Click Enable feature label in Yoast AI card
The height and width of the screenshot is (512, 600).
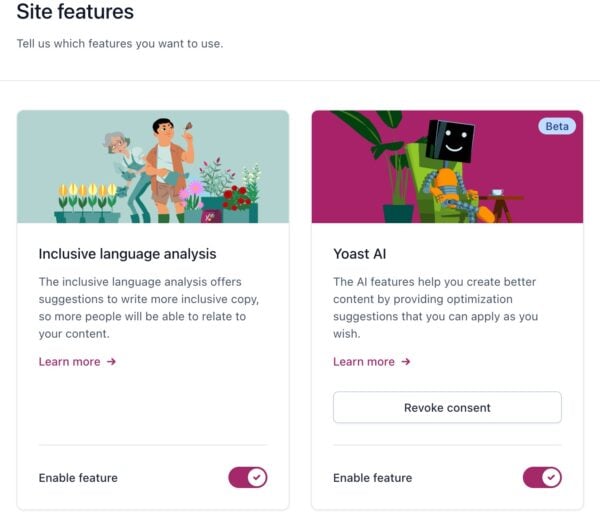[x=372, y=478]
